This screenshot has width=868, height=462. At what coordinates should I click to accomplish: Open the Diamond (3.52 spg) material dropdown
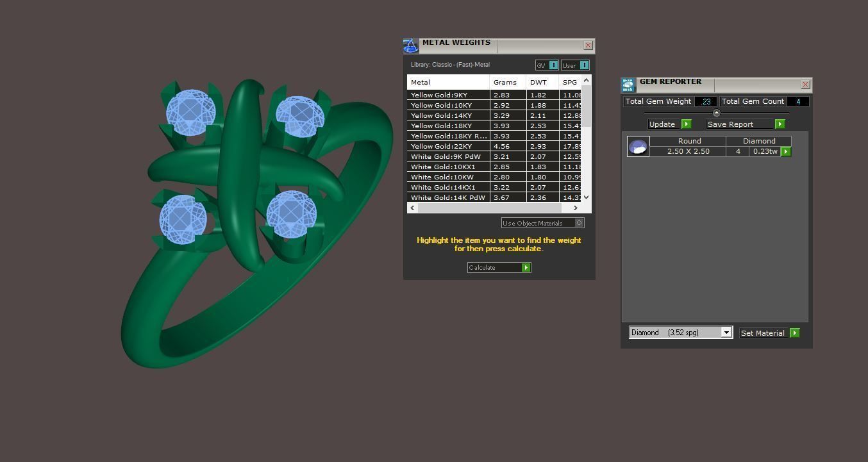(x=726, y=333)
